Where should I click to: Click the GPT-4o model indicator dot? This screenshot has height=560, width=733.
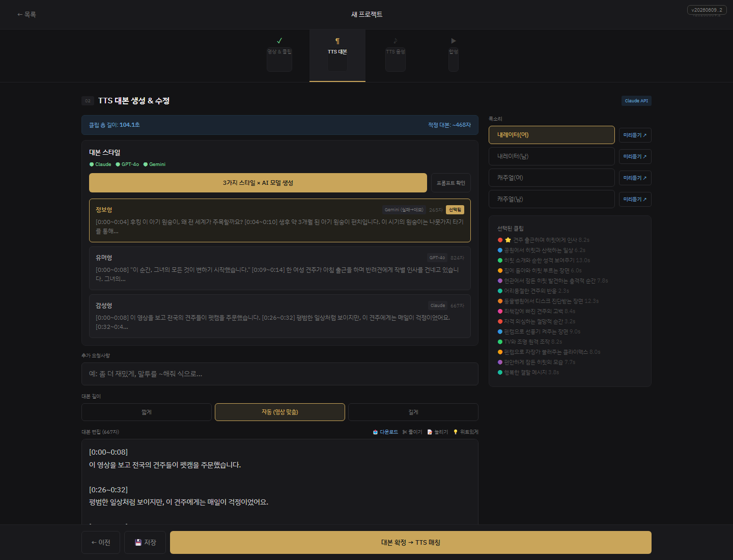[118, 164]
